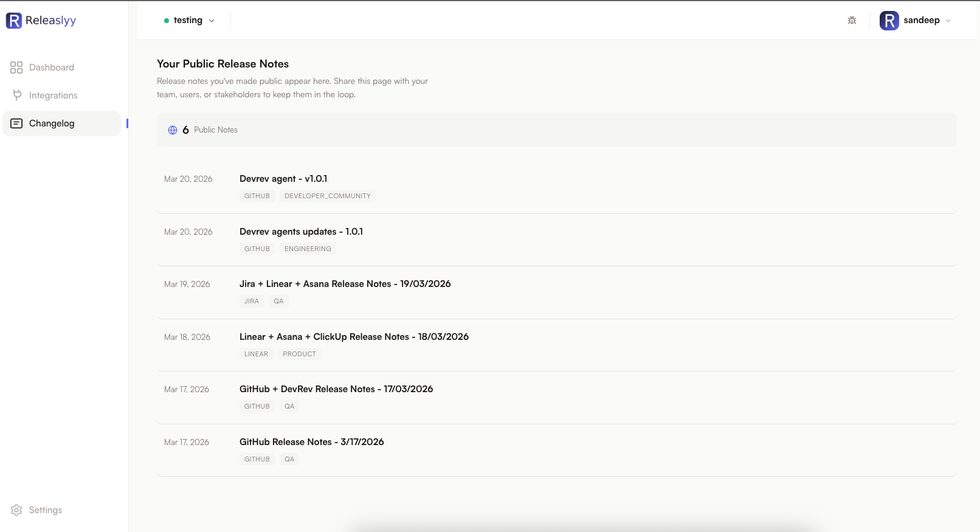Click PRODUCT tag
980x532 pixels.
point(299,354)
